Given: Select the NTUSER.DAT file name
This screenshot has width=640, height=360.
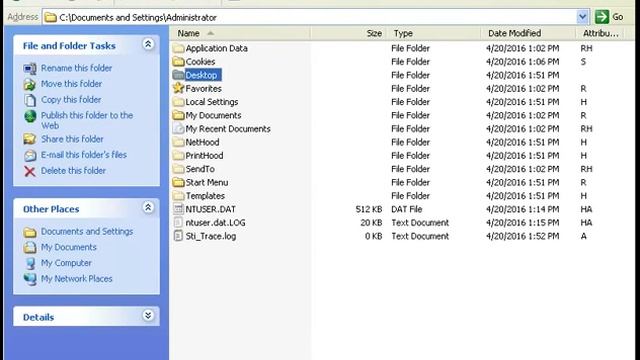Looking at the screenshot, I should point(210,209).
